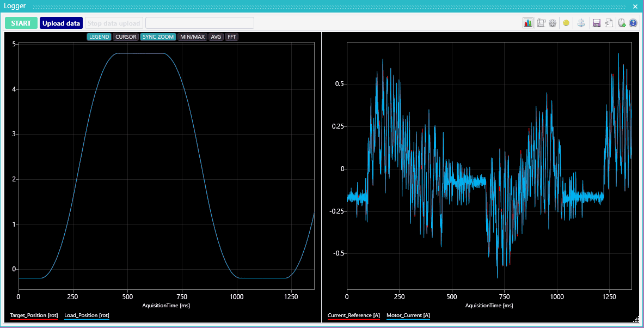Click the Stop data upload button
Screen dimensions: 644x328
pos(114,23)
